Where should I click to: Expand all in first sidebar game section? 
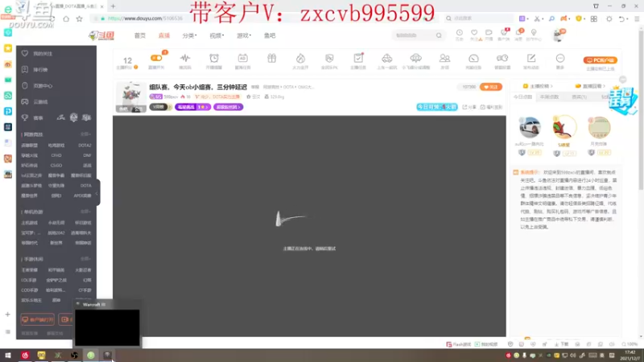[x=85, y=134]
